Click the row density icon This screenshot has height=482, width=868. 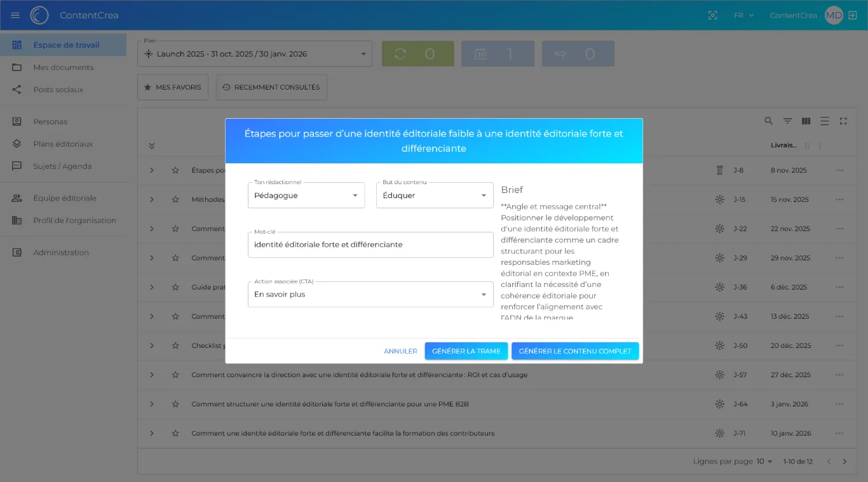824,121
